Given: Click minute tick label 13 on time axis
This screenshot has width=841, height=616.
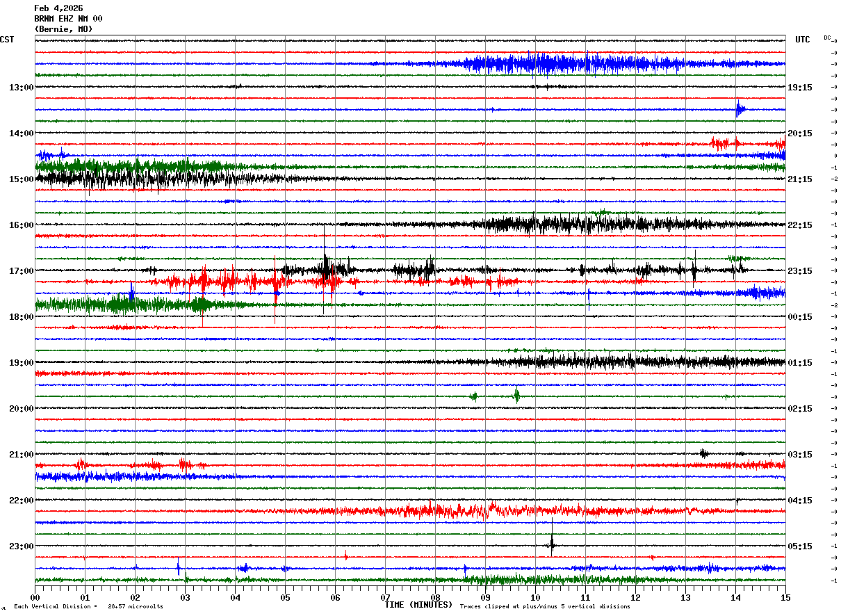Looking at the screenshot, I should tap(685, 597).
